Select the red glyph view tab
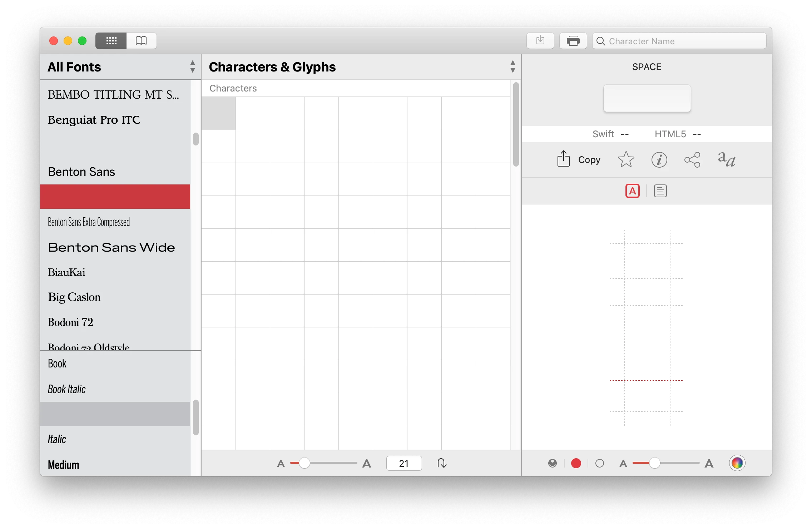Image resolution: width=812 pixels, height=529 pixels. tap(632, 191)
